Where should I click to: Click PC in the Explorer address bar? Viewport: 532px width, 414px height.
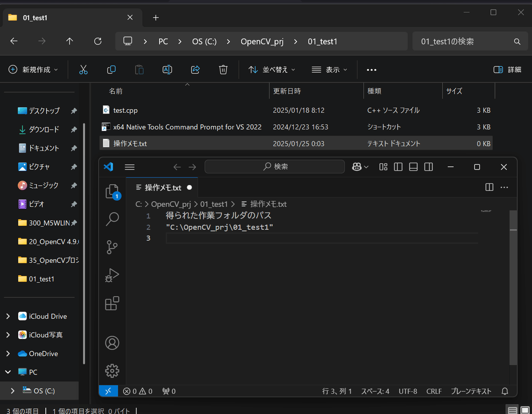[163, 41]
